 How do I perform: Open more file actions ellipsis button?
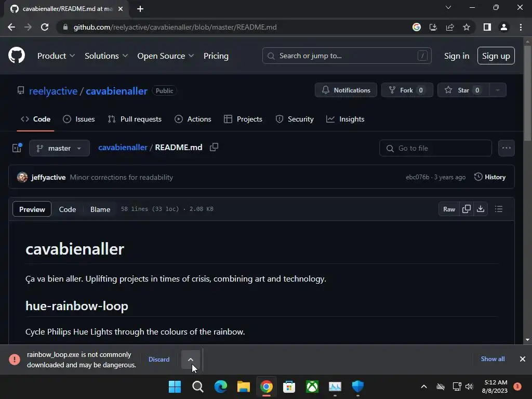pyautogui.click(x=506, y=148)
